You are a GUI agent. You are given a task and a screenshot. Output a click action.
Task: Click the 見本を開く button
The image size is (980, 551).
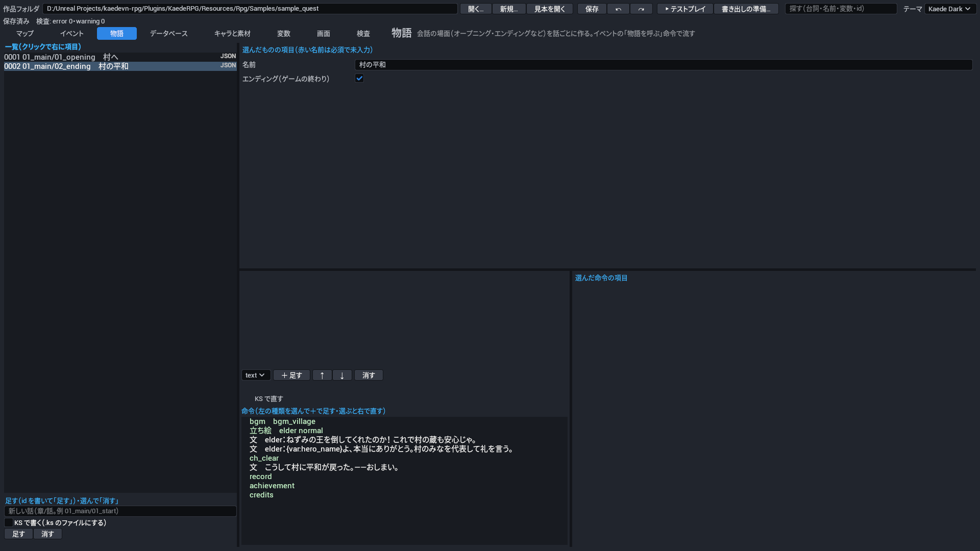(550, 9)
